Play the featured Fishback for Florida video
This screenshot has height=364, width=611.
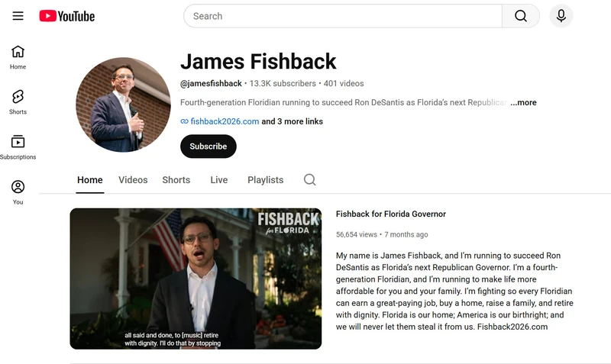click(x=196, y=279)
